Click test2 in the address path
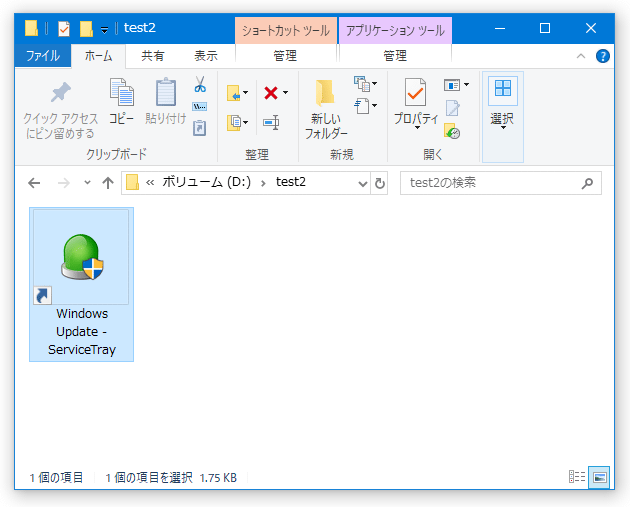This screenshot has height=507, width=630. 291,182
